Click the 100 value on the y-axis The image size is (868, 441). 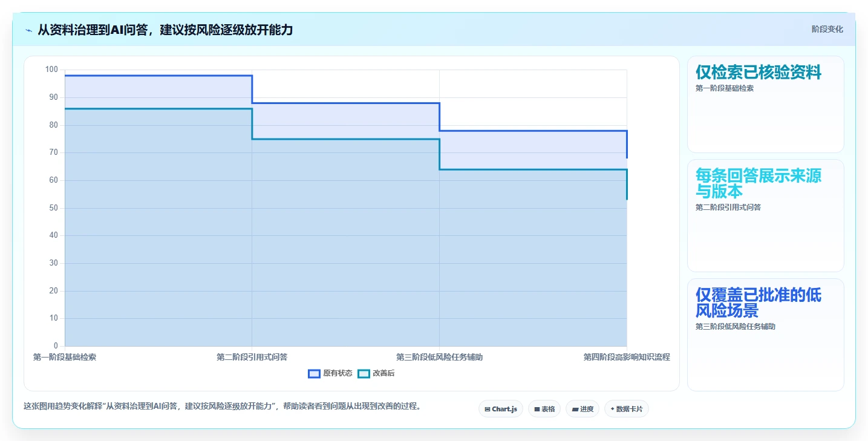51,70
